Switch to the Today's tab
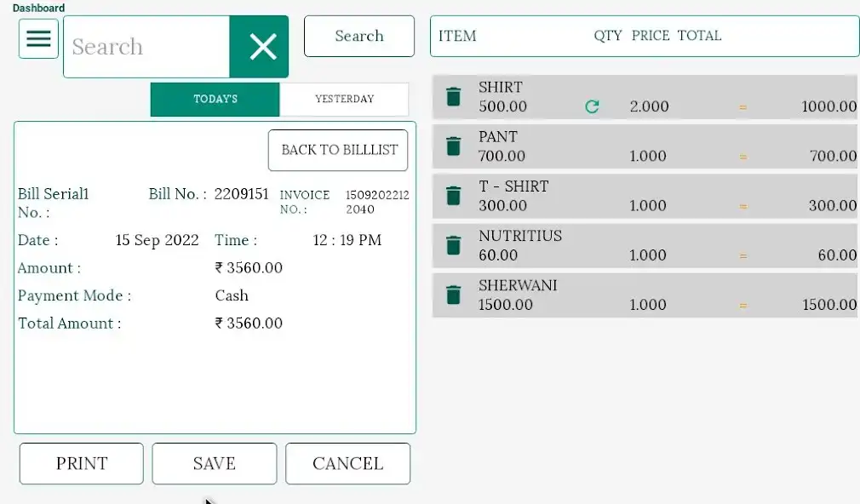Viewport: 860px width, 504px height. point(215,100)
